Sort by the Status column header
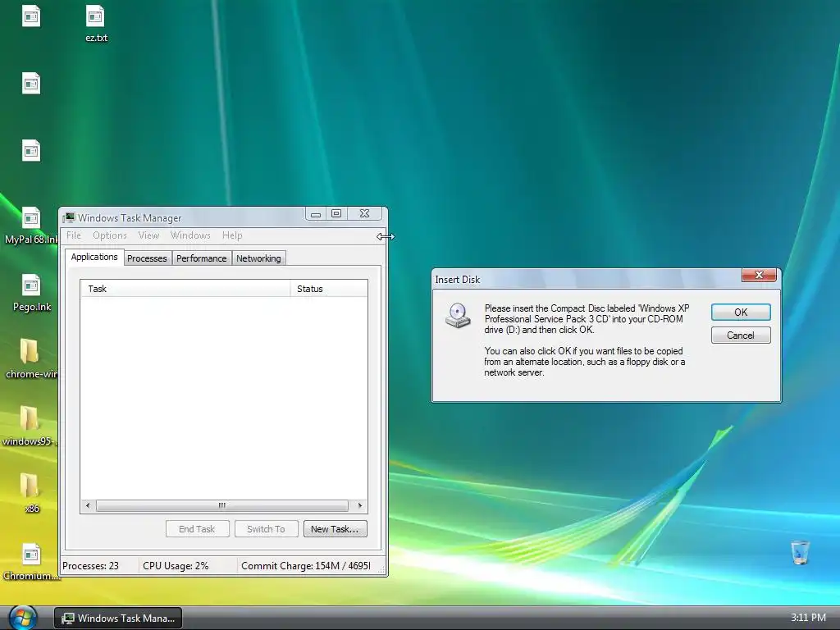Viewport: 840px width, 630px height. coord(329,289)
